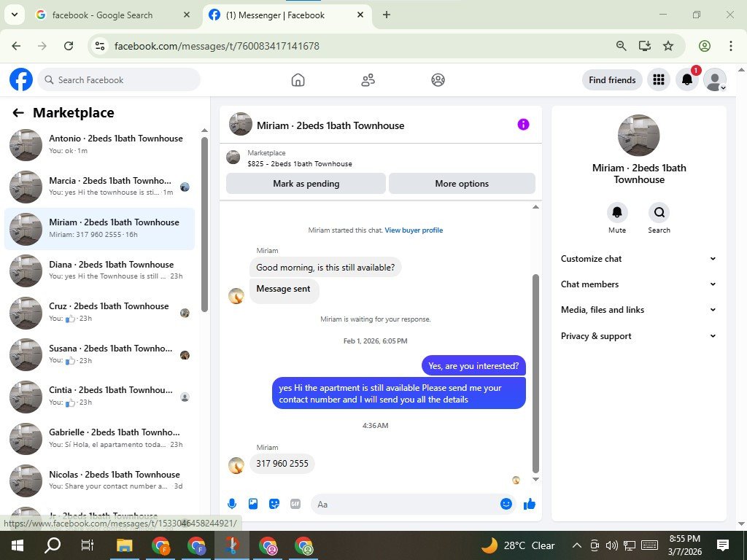Open Antonio's townhouse conversation
Viewport: 747px width, 560px height.
point(100,144)
